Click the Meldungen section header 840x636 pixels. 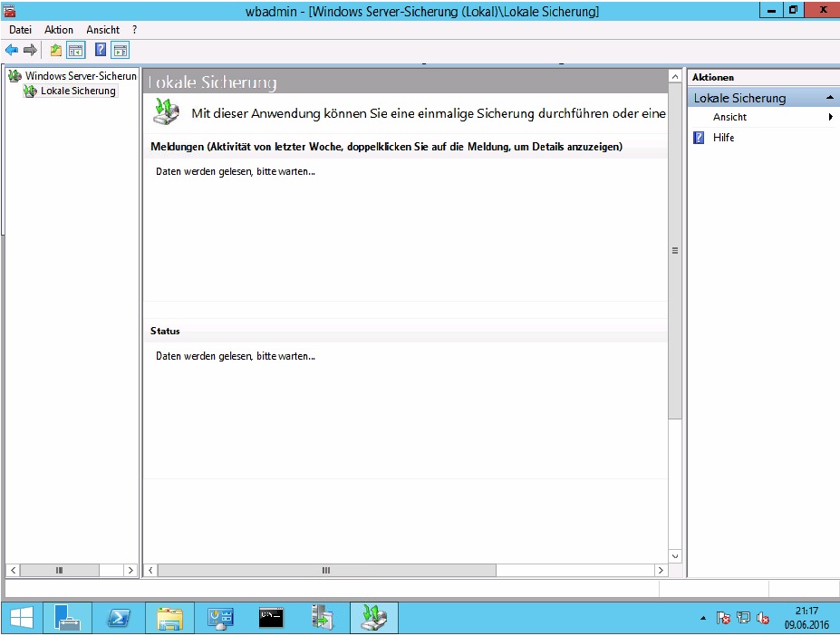(x=386, y=147)
